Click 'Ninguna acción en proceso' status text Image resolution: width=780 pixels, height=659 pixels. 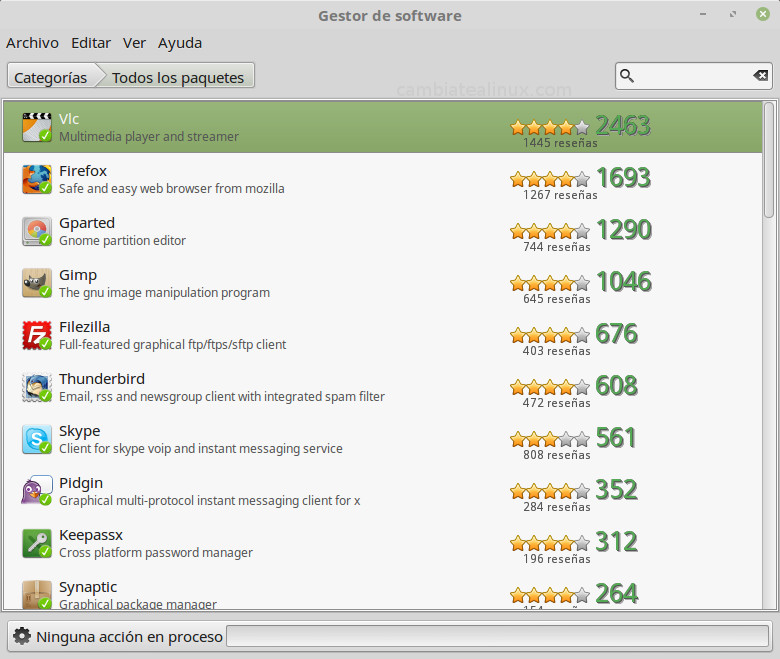[129, 637]
